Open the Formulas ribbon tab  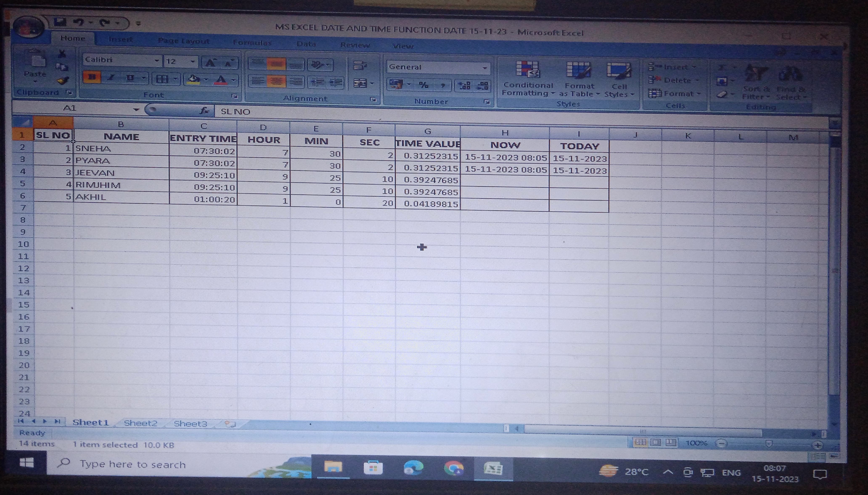[252, 43]
